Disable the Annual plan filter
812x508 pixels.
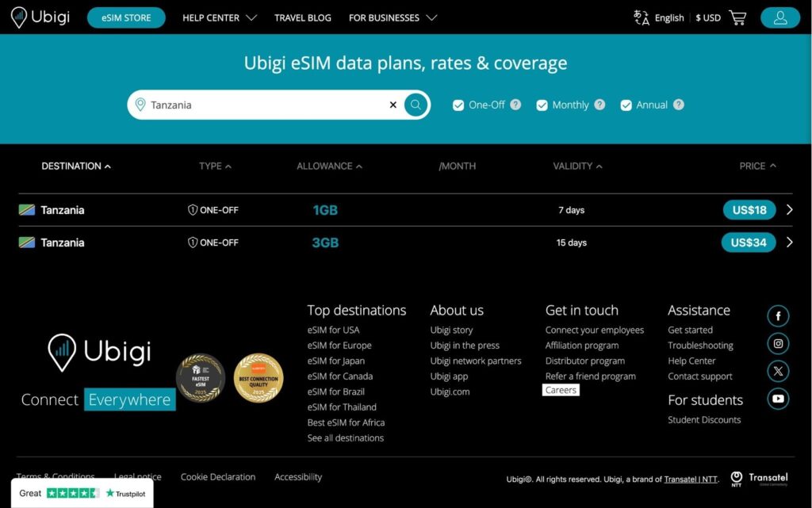625,105
